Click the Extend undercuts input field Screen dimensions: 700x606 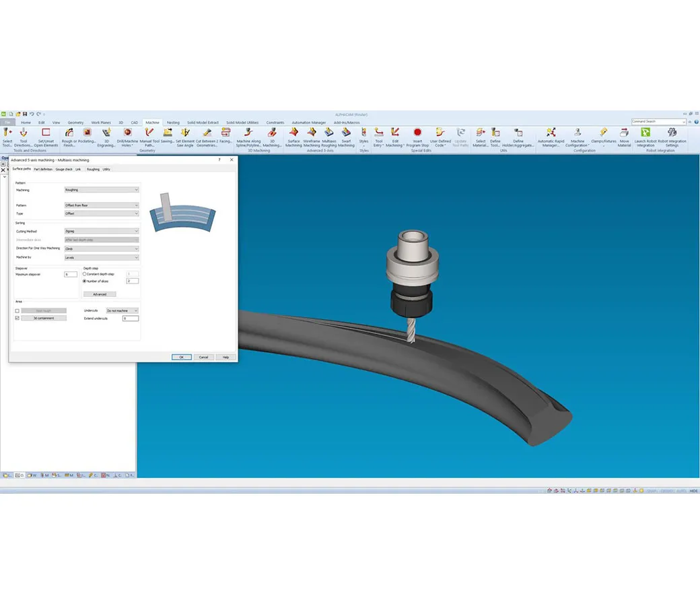tap(131, 318)
